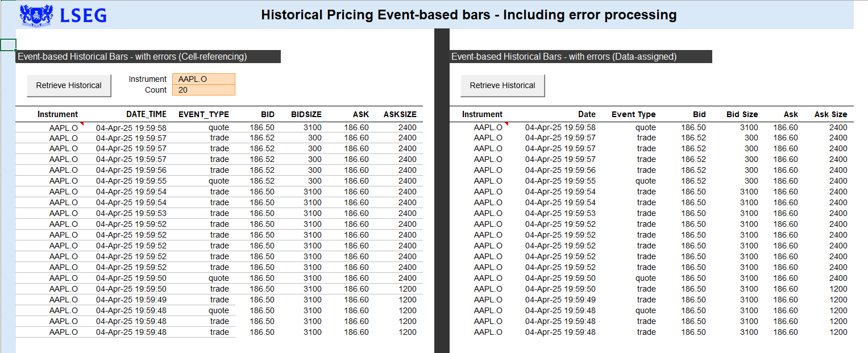Select the Count cell containing 20
This screenshot has width=868, height=353.
203,90
